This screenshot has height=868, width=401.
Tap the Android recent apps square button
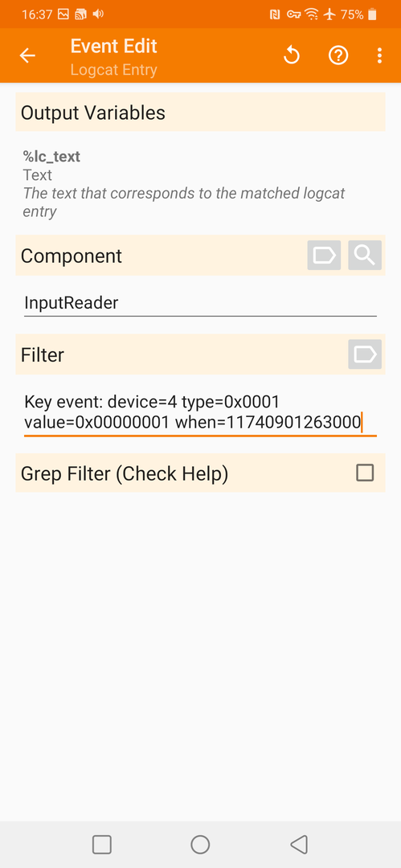coord(102,844)
